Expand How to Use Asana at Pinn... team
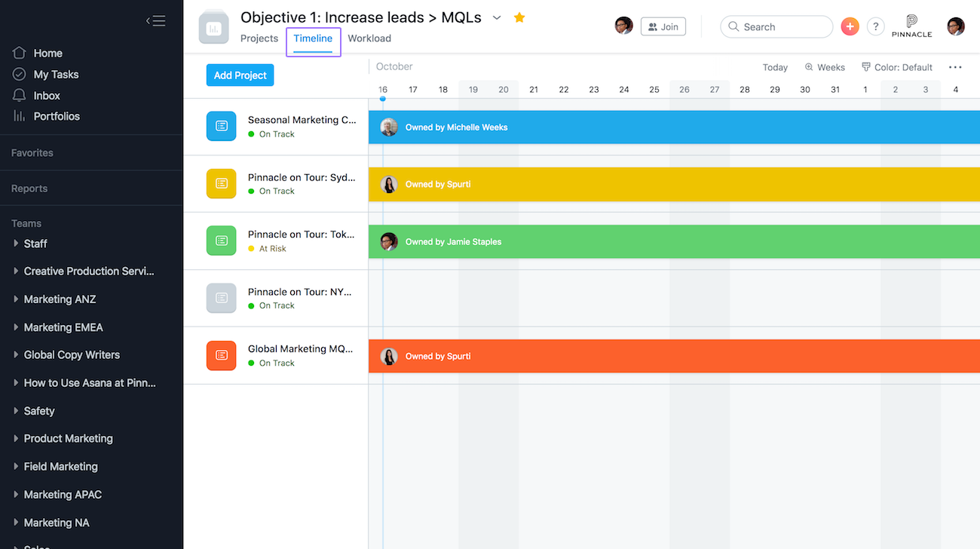 (x=16, y=382)
